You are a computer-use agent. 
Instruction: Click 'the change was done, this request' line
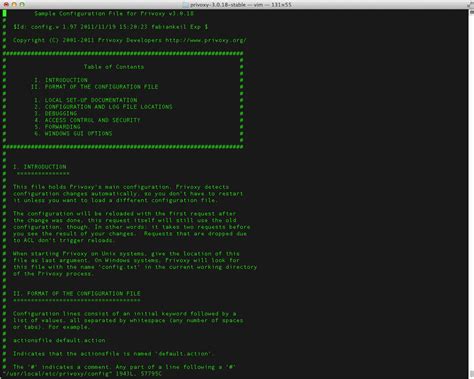124,220
